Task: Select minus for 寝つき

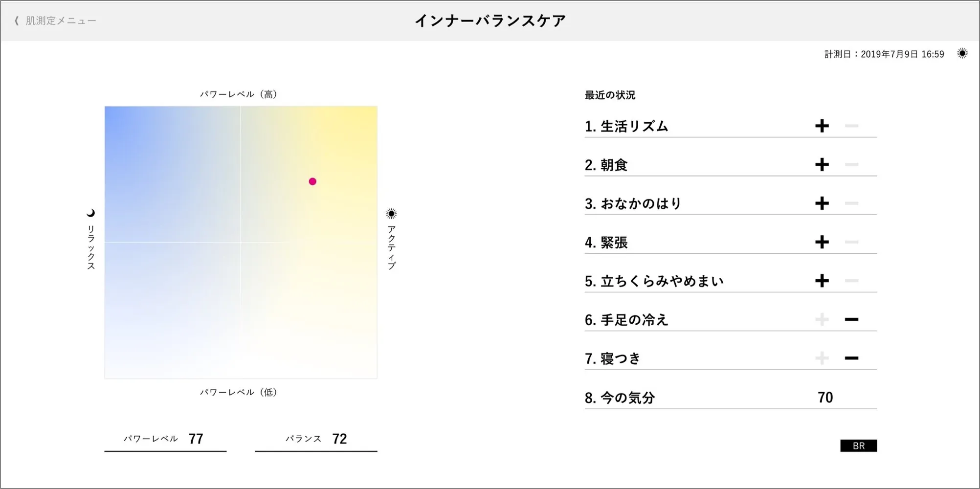Action: (x=851, y=358)
